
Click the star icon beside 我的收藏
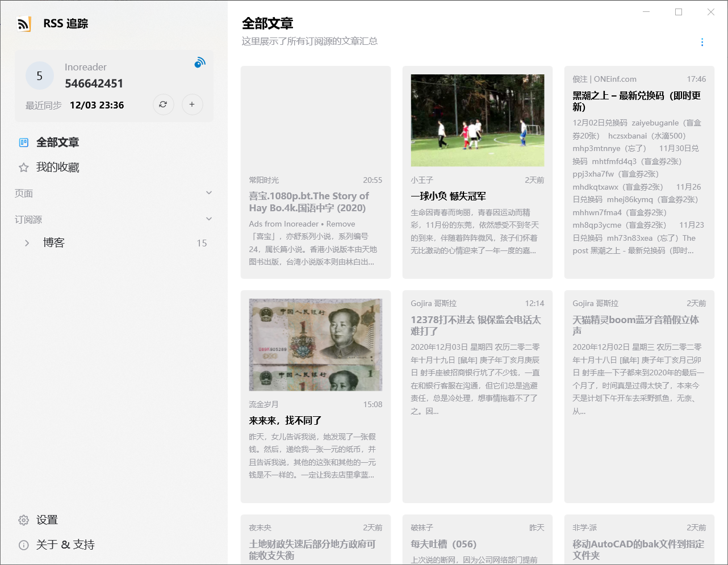(24, 168)
